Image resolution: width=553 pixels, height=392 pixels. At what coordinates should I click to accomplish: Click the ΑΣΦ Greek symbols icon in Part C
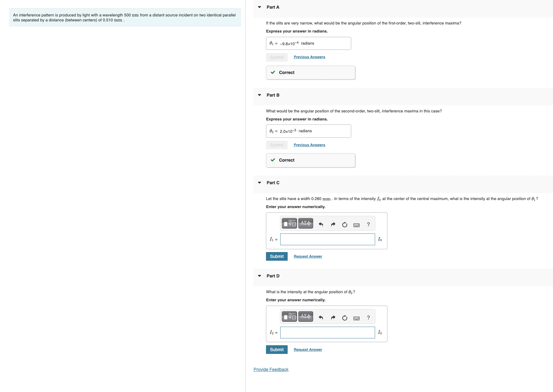click(305, 223)
